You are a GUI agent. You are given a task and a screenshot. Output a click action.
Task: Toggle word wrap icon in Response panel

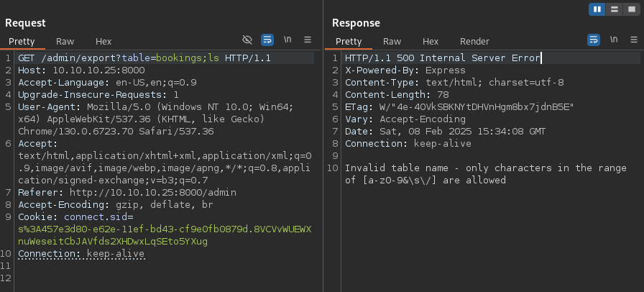[594, 40]
